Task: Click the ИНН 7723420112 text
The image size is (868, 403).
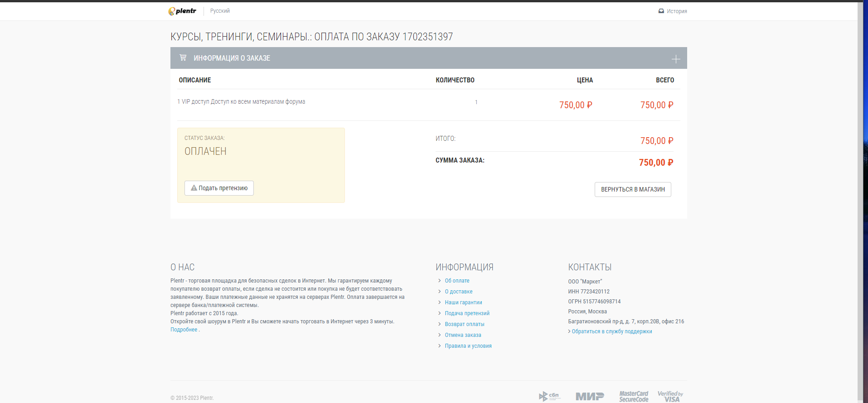Action: [x=589, y=292]
